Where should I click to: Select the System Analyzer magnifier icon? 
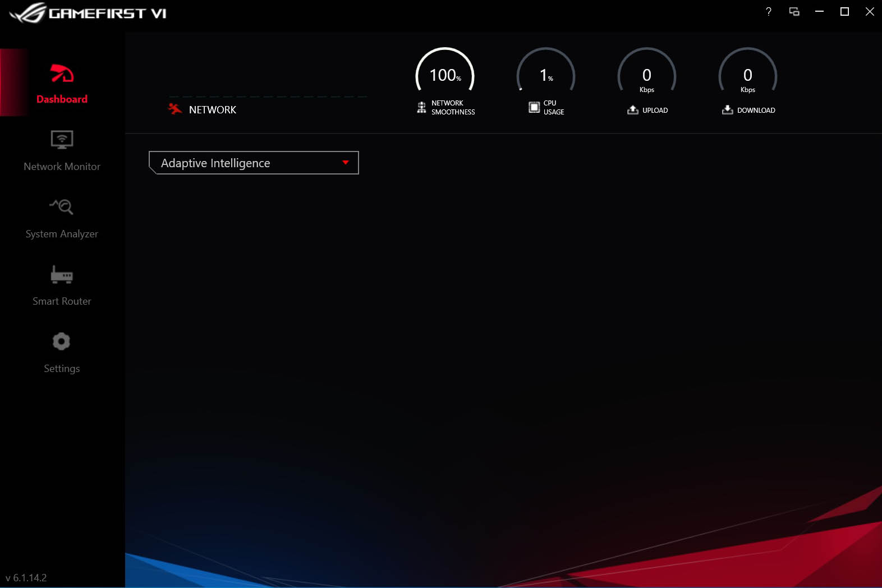pos(62,206)
